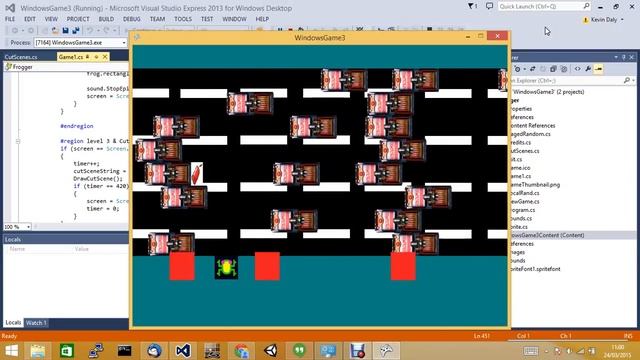Switch to the Watch 1 tab

coord(36,323)
